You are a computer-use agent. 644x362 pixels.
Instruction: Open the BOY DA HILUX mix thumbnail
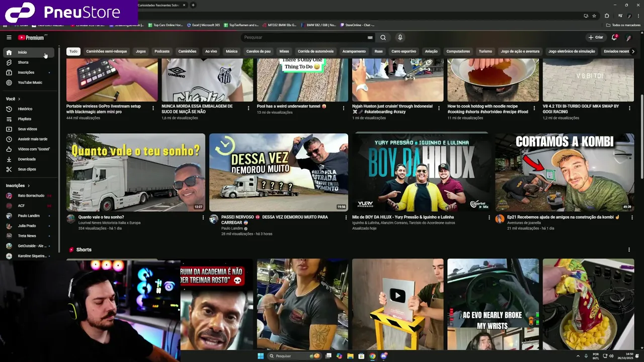422,172
